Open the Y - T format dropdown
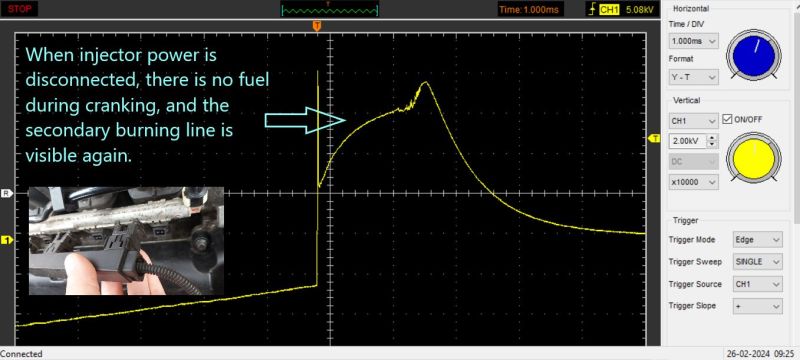Viewport: 800px width, 360px height. point(694,77)
